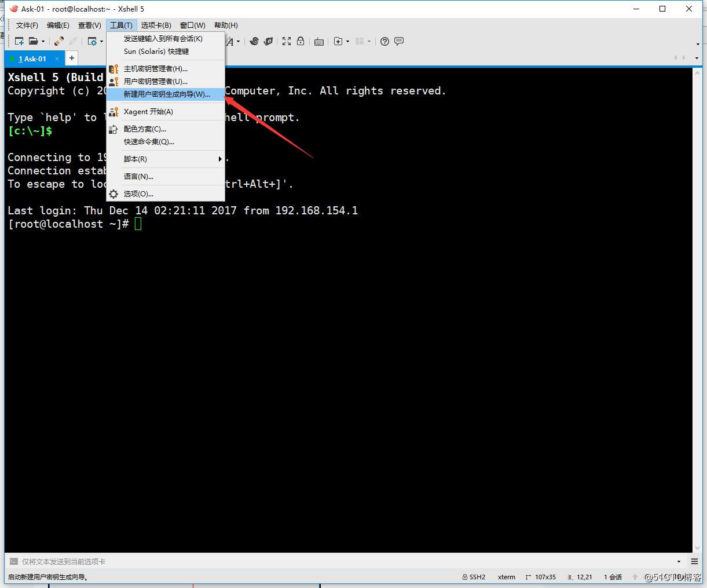Add a new tab with plus button
Screen dimensions: 707x588
click(72, 58)
